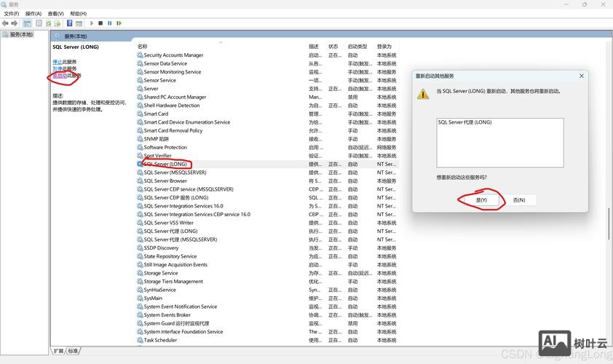Screen dimensions: 613x364
Task: Click the services icon in the 服务(本地) header
Action: [x=58, y=36]
